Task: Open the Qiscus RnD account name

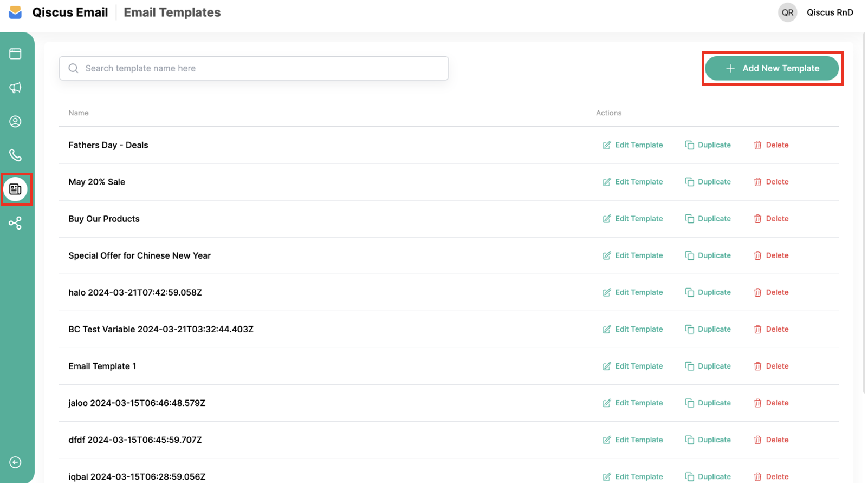Action: pos(829,12)
